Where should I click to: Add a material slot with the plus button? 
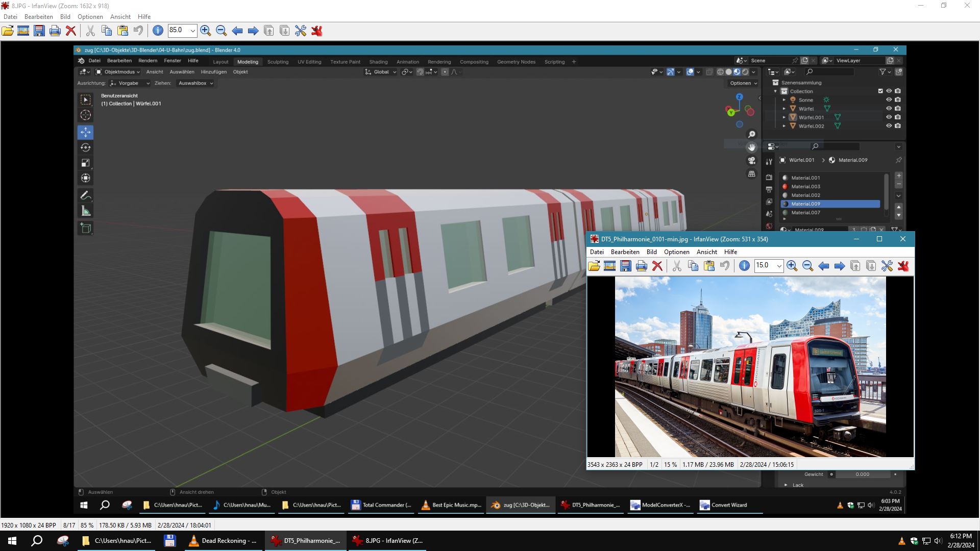pyautogui.click(x=899, y=176)
